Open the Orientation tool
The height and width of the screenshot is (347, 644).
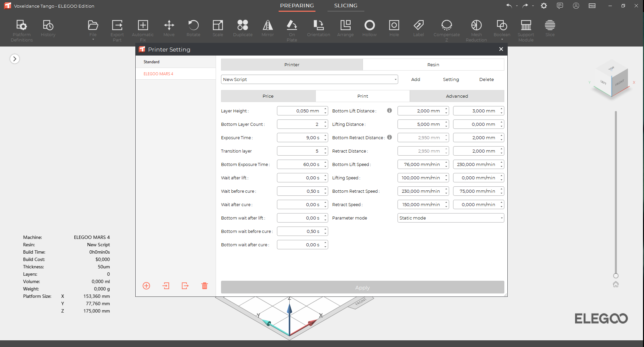click(x=318, y=28)
